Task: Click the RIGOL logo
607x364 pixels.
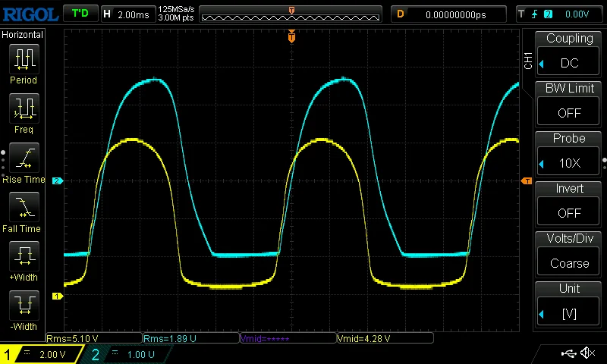Action: [x=29, y=14]
